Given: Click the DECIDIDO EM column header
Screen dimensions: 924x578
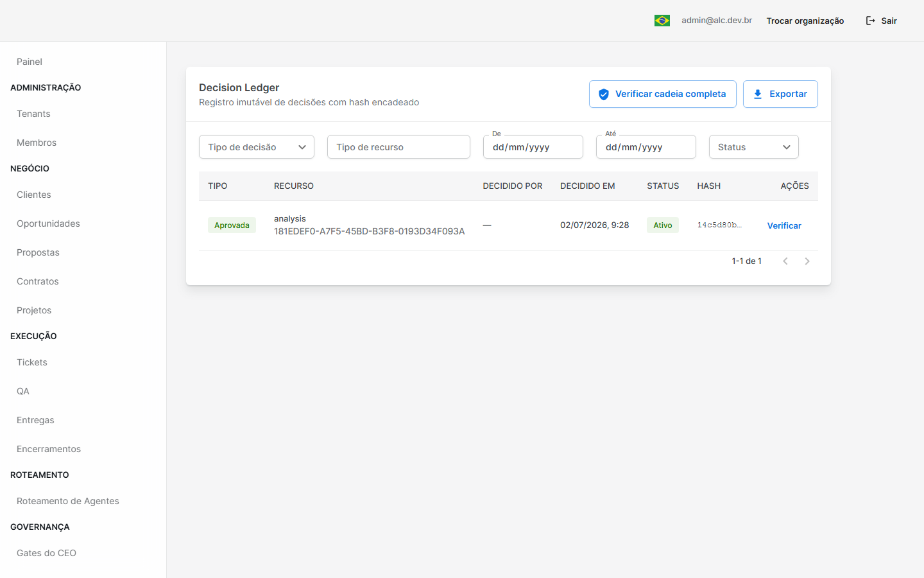Looking at the screenshot, I should point(588,186).
